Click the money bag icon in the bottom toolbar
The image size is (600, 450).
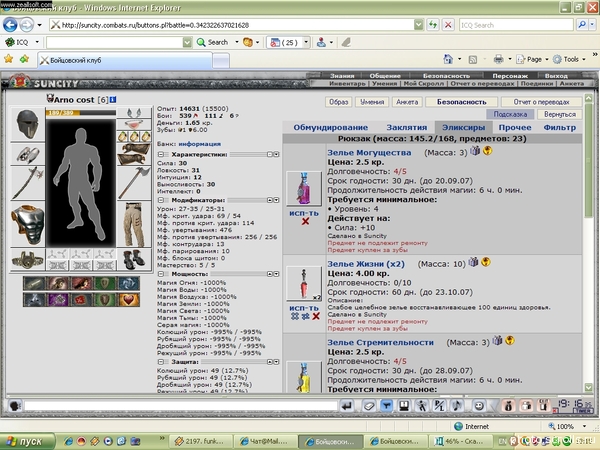tap(508, 406)
